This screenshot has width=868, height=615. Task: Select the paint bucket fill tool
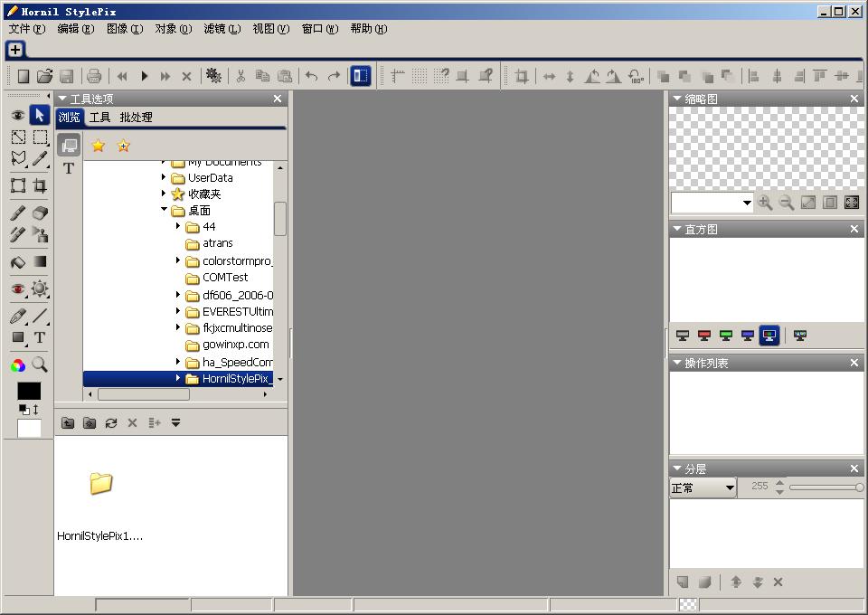[18, 262]
